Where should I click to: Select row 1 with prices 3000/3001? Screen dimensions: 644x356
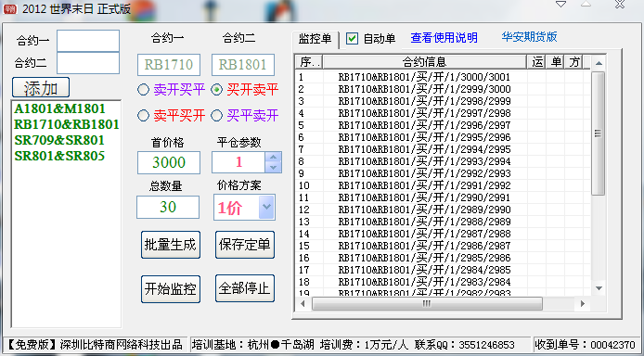click(x=443, y=77)
